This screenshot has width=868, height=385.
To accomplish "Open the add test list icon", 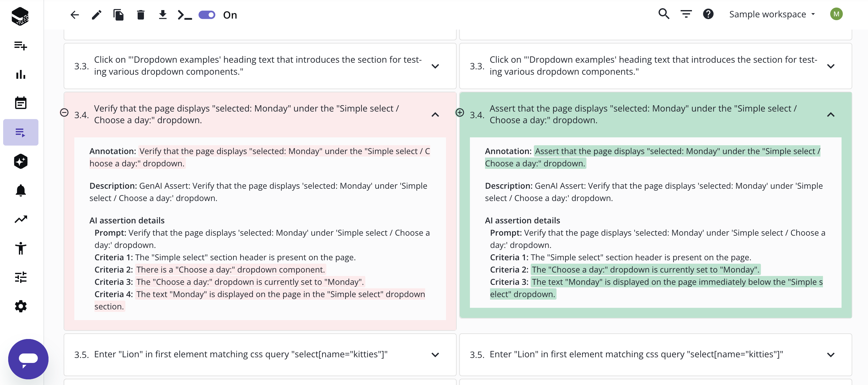I will tap(20, 45).
